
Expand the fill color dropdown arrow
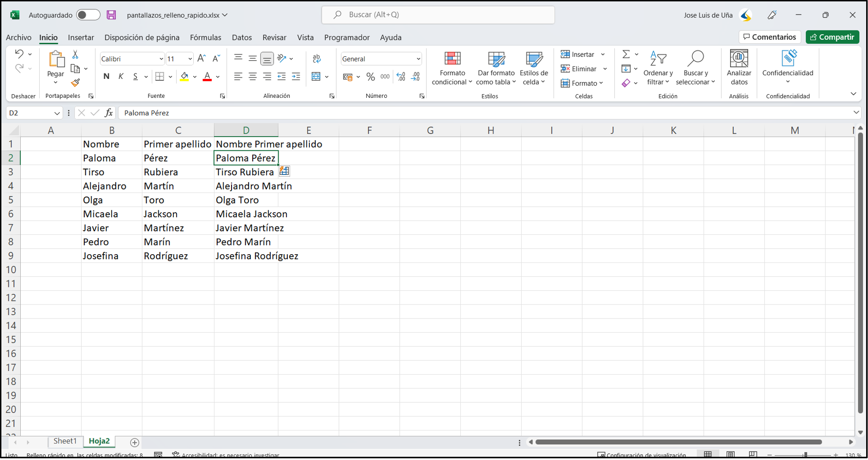pos(194,77)
